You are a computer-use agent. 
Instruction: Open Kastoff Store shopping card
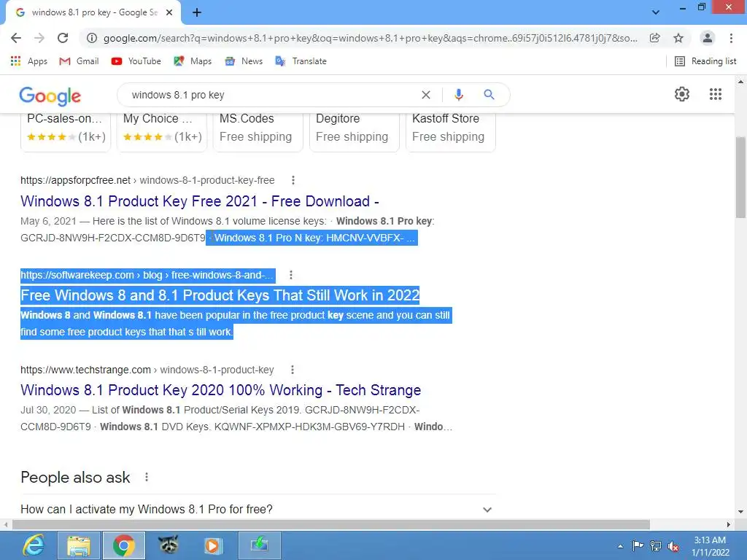[451, 131]
